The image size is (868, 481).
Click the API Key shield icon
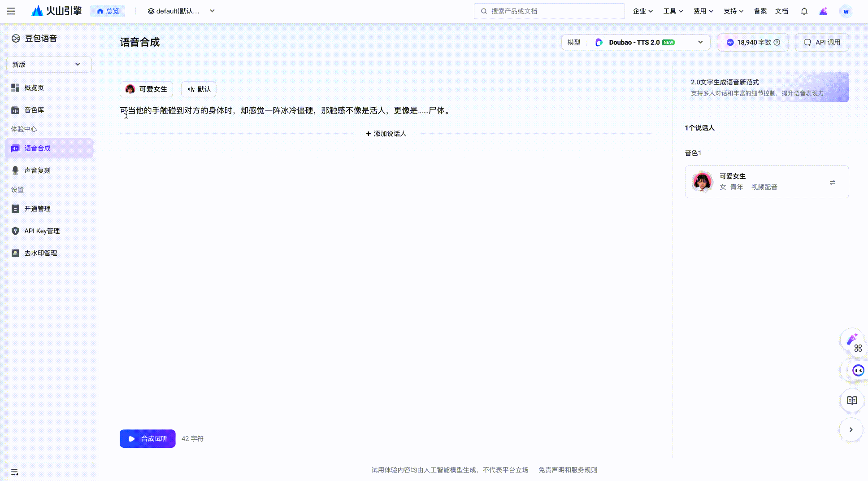click(x=15, y=231)
